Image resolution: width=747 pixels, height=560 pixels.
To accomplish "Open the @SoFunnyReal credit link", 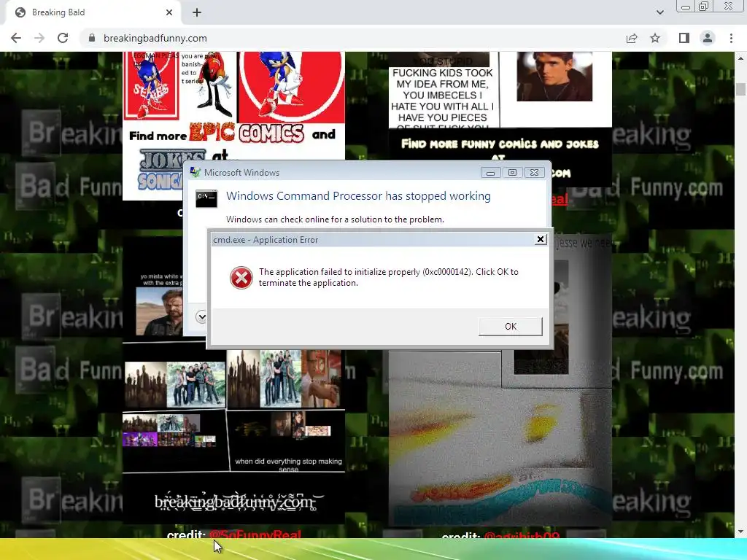I will pyautogui.click(x=255, y=534).
